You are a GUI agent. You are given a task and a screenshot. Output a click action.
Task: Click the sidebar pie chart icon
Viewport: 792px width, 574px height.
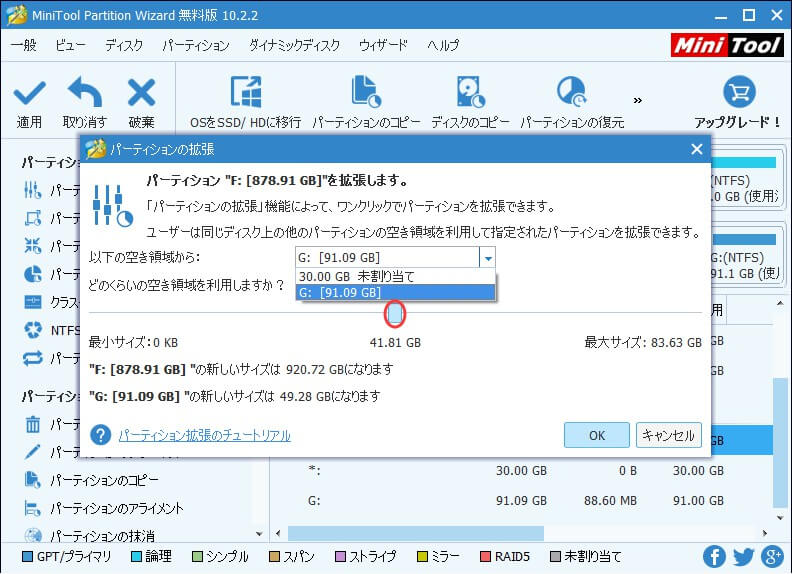(x=33, y=274)
